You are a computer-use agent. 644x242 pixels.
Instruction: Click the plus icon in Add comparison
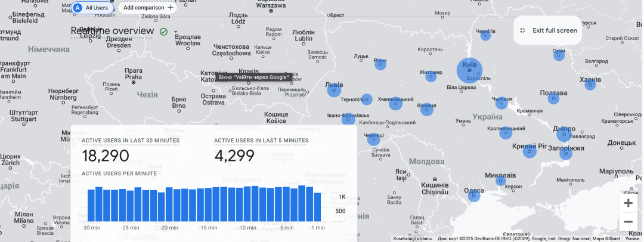[171, 8]
